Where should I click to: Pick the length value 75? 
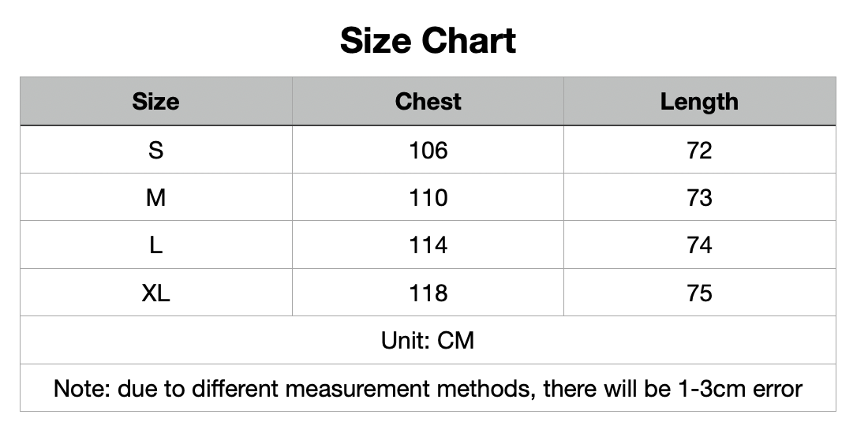pos(699,293)
